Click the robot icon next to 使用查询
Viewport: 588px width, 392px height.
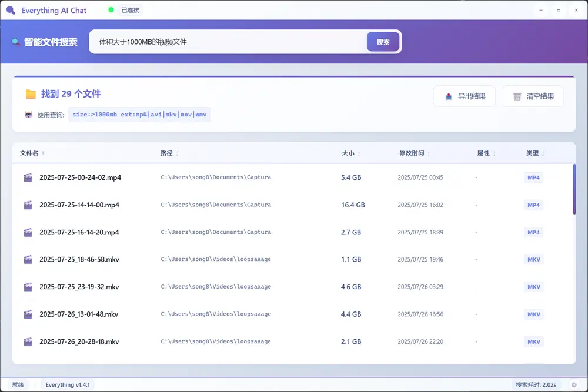(28, 115)
